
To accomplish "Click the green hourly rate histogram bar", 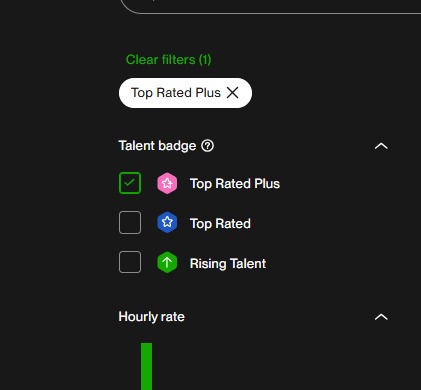I will [x=146, y=366].
